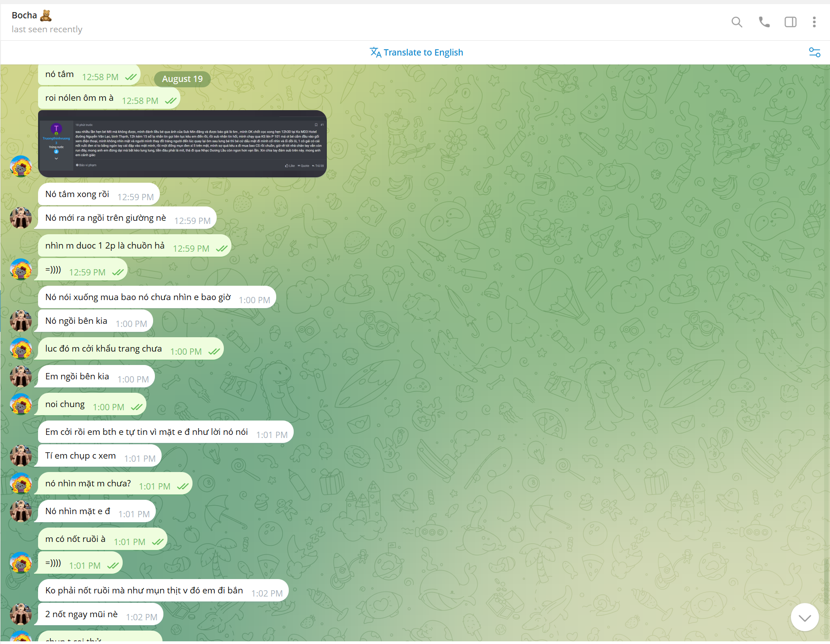Viewport: 830px width, 644px height.
Task: Open translation settings icon
Action: click(x=815, y=52)
